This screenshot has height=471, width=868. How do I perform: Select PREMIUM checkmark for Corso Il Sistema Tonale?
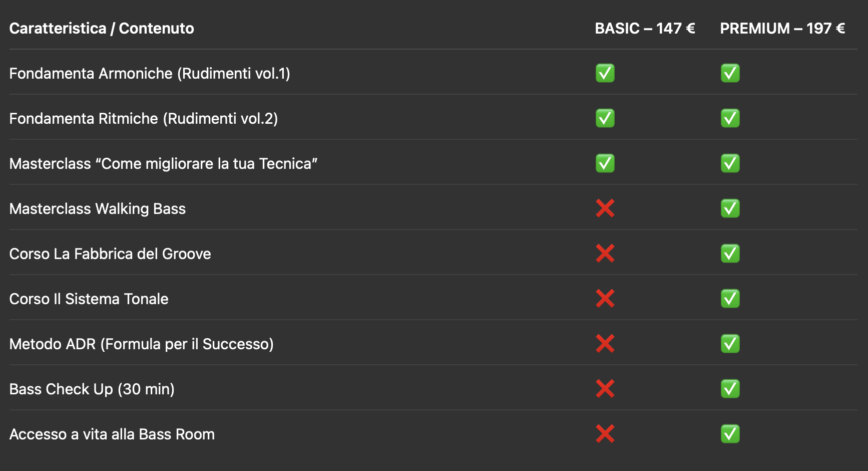pos(730,299)
